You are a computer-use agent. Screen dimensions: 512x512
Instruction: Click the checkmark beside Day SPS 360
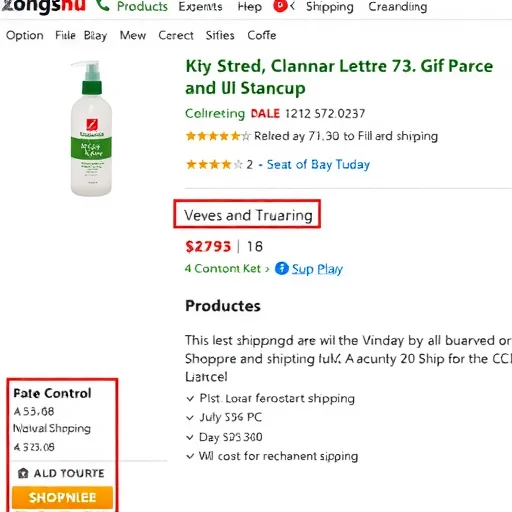click(190, 437)
